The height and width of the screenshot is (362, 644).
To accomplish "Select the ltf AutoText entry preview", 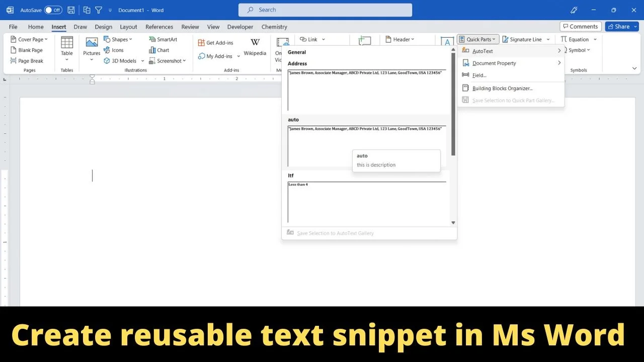I will click(367, 202).
